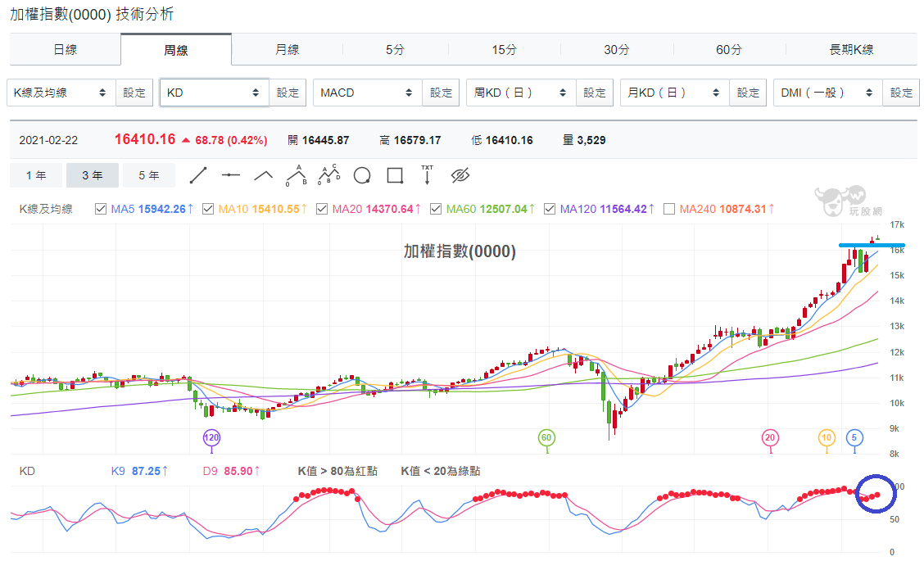Use the TXT text annotation tool
Viewport: 924px width, 561px height.
[x=428, y=175]
